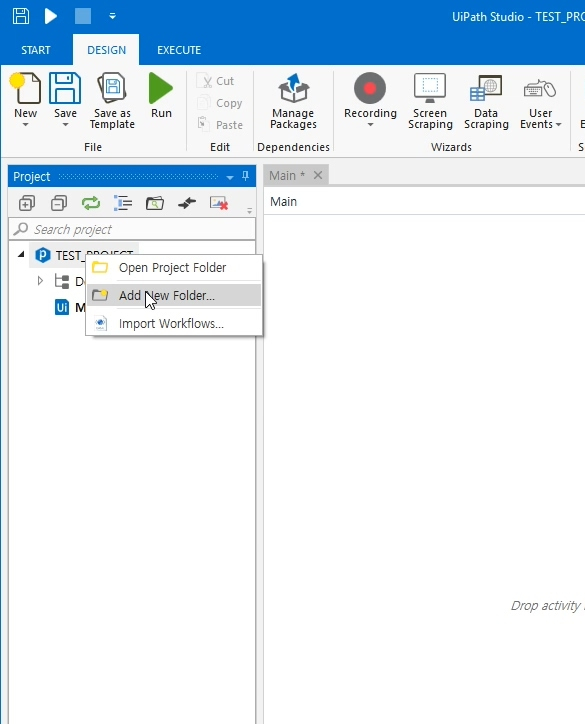
Task: Launch the Screen Scraping wizard
Action: pyautogui.click(x=430, y=101)
